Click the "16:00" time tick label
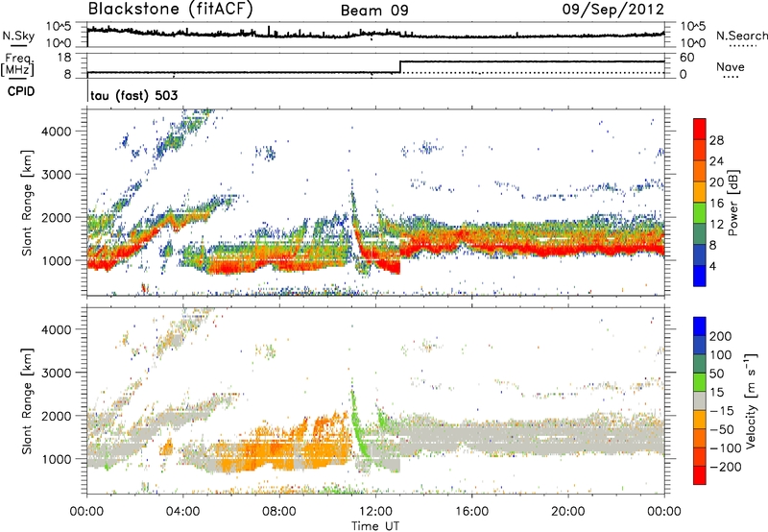 click(471, 512)
